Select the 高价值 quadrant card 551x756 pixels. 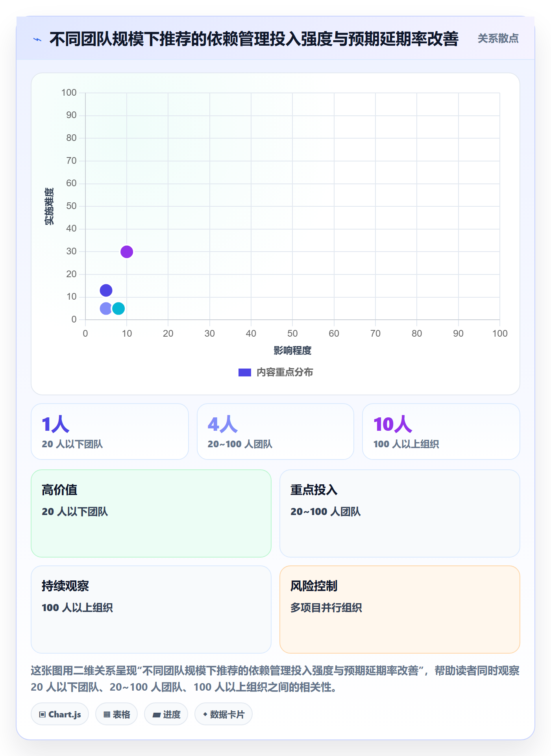point(151,513)
